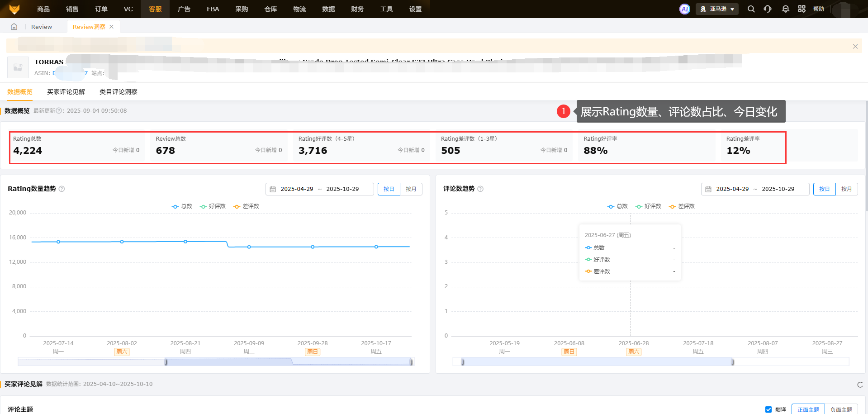
Task: Switch Rating trend chart to 按月
Action: pos(411,189)
